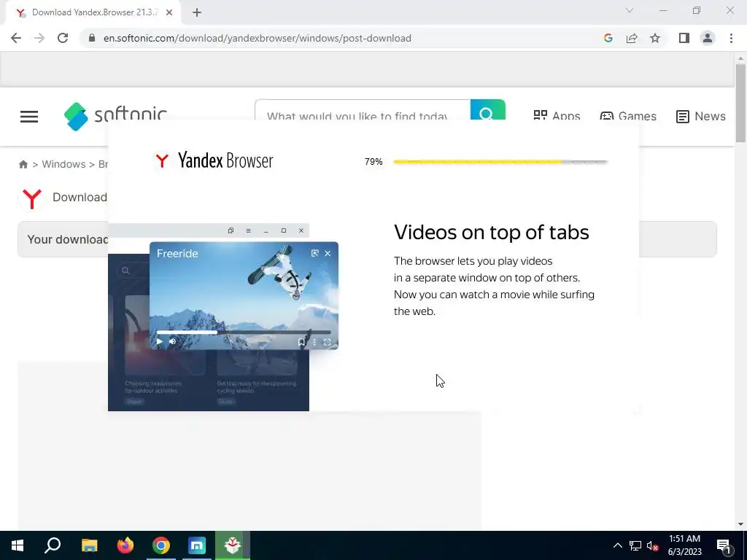Click the Freeride video fullscreen icon
The width and height of the screenshot is (747, 560).
tap(328, 342)
